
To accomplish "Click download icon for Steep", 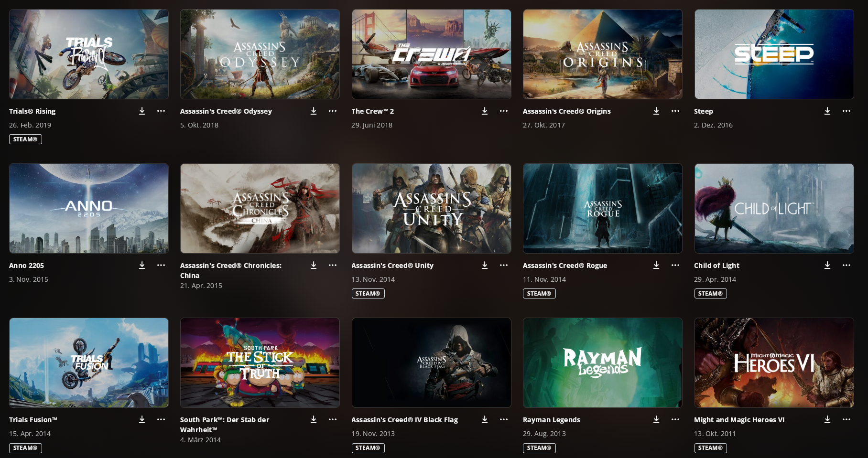I will (827, 111).
